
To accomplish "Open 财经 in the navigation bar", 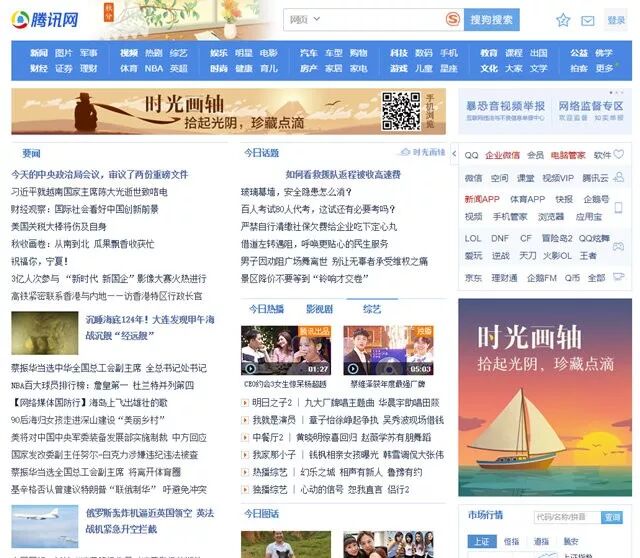I will tap(39, 69).
